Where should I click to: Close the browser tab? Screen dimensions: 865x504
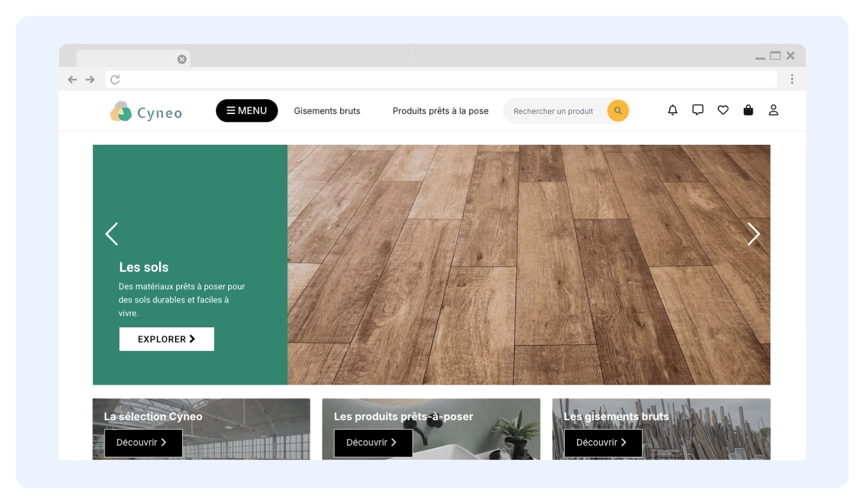pos(182,59)
